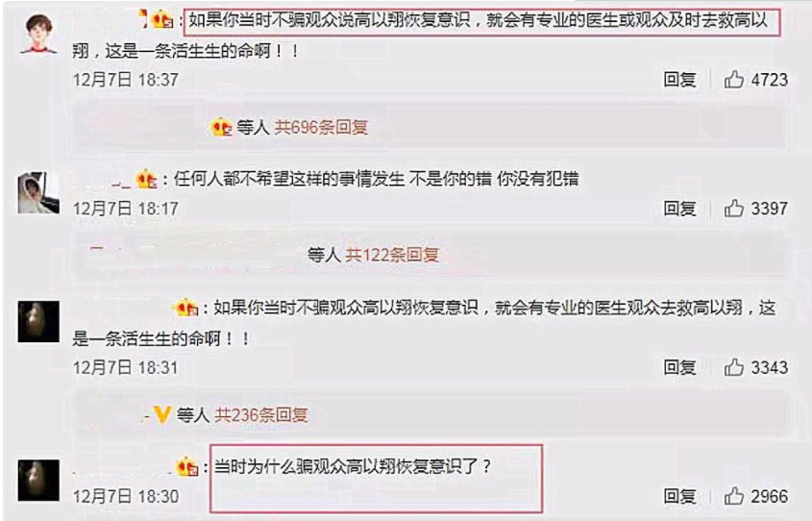
Task: Click avatar of the 18:30 commenter
Action: [38, 480]
